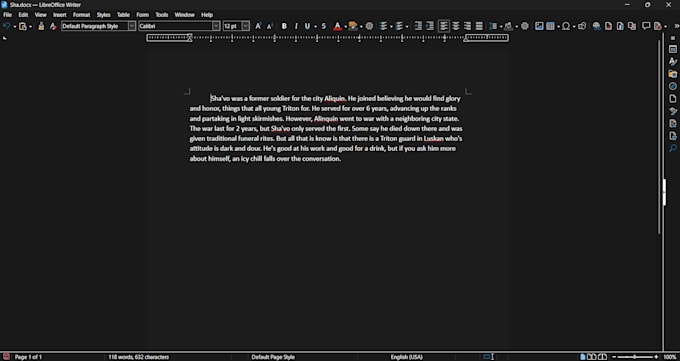
Task: Toggle Strikethrough formatting
Action: click(x=324, y=26)
